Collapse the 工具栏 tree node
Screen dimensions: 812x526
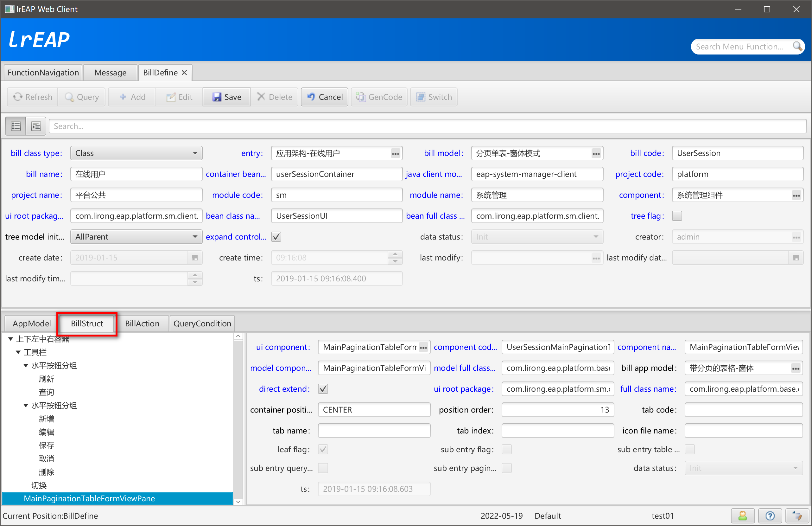(x=18, y=352)
